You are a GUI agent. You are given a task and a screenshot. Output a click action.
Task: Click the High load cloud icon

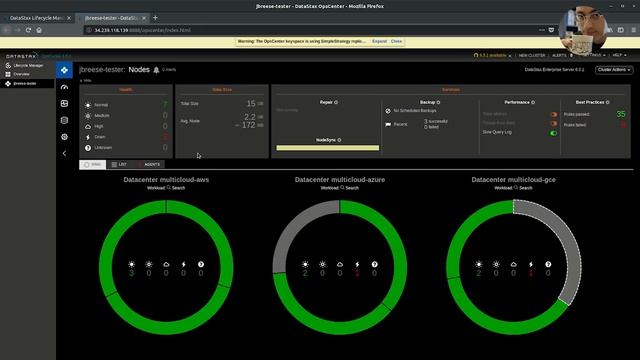(88, 127)
